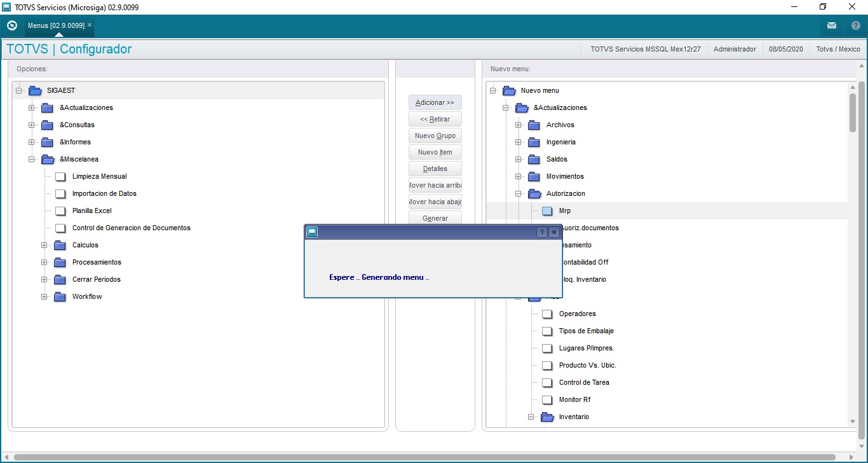Expand &Actualizaciones in the Opciones tree
The height and width of the screenshot is (463, 868).
pos(32,107)
